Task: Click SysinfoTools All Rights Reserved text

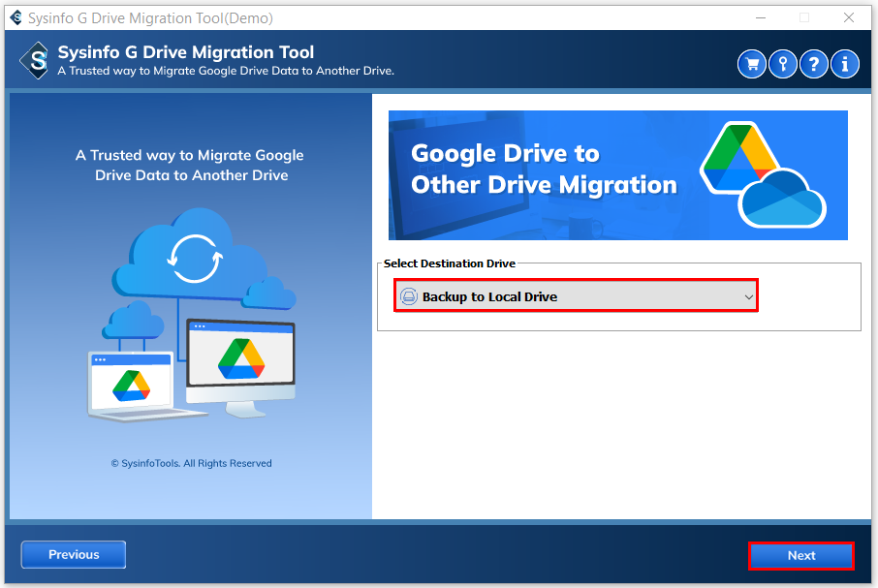Action: (x=191, y=463)
